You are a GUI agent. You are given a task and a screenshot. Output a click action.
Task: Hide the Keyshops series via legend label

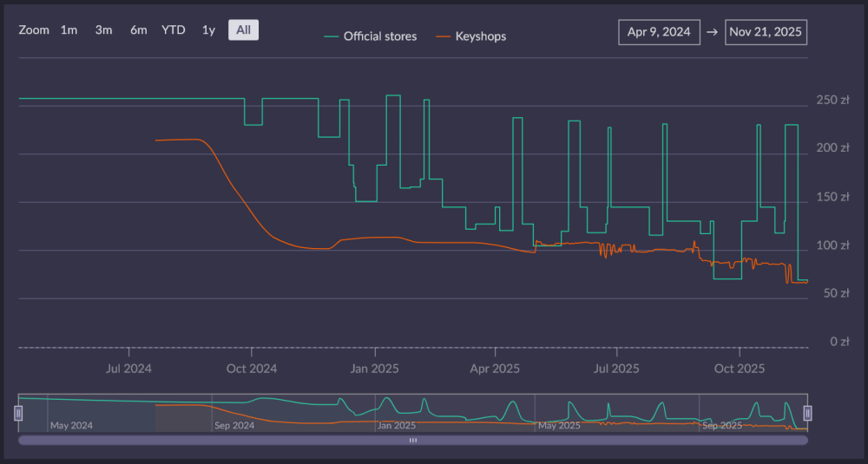pos(480,36)
